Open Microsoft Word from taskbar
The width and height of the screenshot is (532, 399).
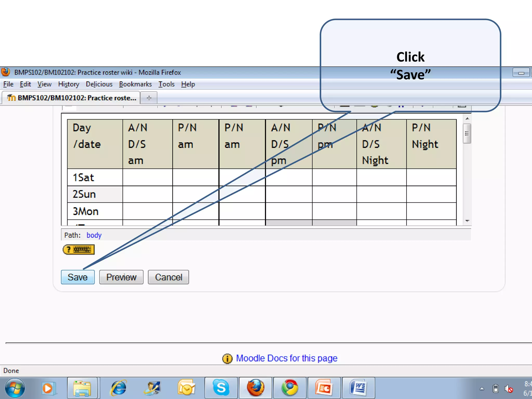tap(358, 388)
